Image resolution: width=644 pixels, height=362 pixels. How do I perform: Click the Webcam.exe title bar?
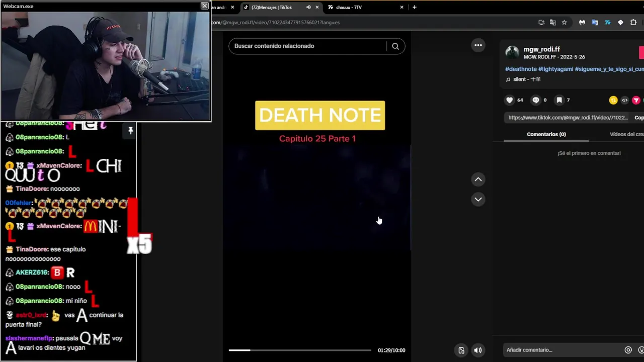101,6
